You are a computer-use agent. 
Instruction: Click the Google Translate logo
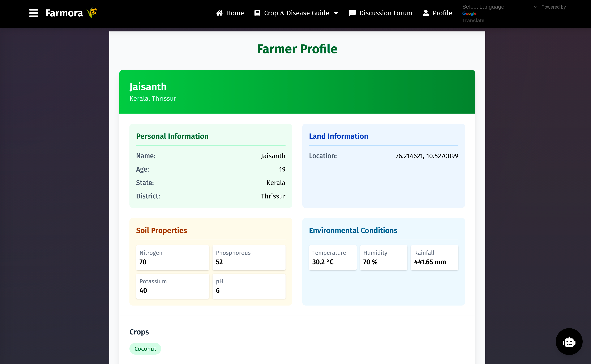click(469, 14)
